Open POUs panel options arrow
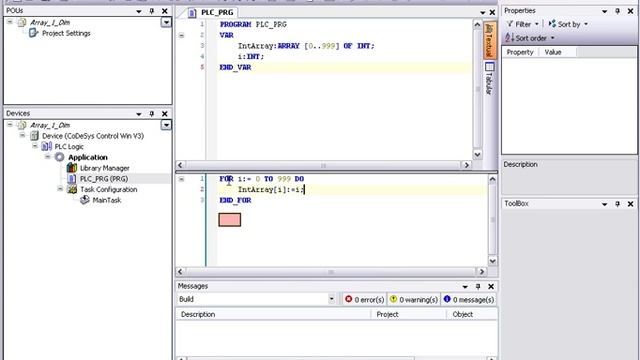The image size is (640, 360). click(x=139, y=11)
